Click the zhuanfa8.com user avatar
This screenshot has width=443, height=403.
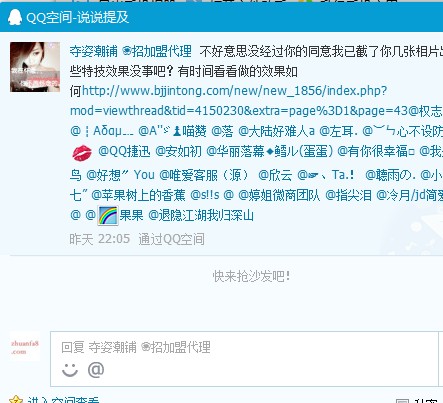(25, 347)
